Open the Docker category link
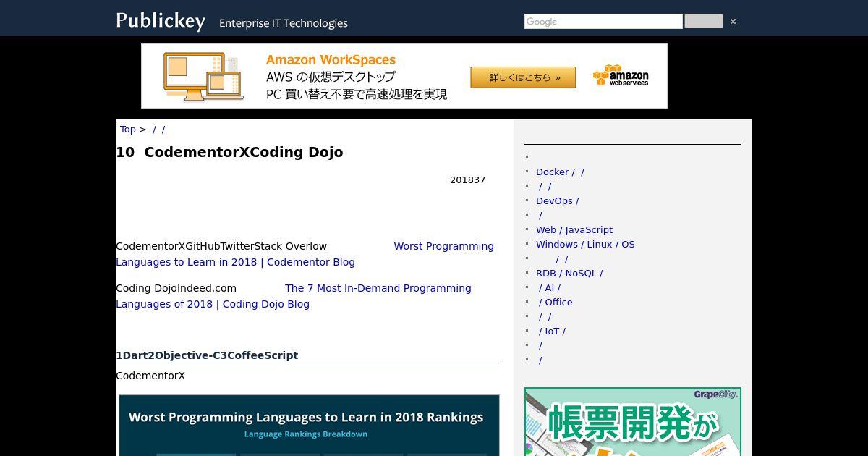Screen dimensions: 868x456 point(560,172)
